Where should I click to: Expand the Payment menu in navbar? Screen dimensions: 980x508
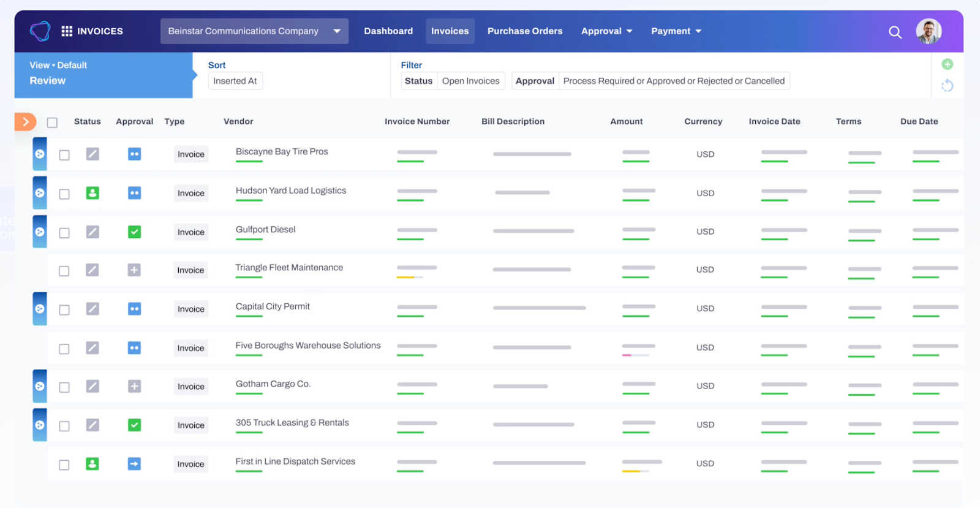[676, 31]
